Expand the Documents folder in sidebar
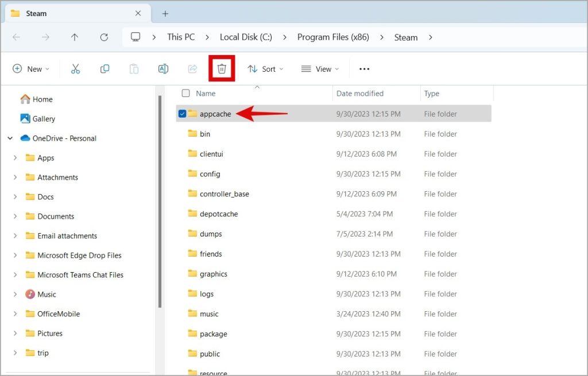The height and width of the screenshot is (376, 588). click(x=15, y=216)
